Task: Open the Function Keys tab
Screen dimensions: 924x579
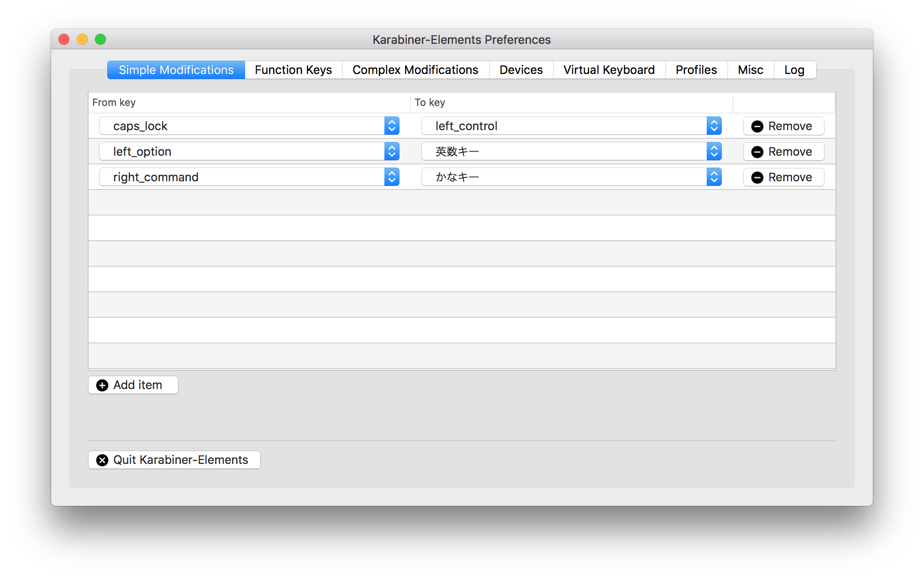Action: click(294, 70)
